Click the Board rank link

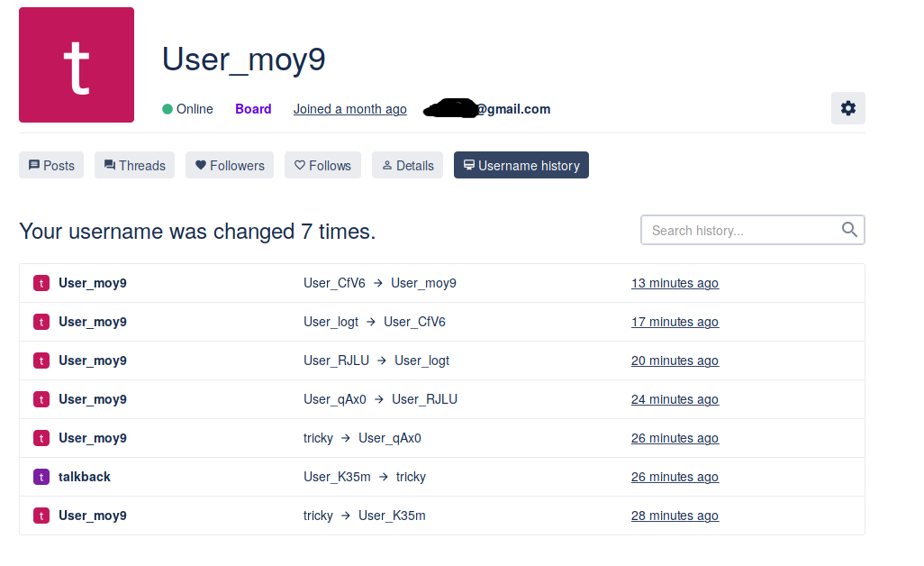(253, 109)
